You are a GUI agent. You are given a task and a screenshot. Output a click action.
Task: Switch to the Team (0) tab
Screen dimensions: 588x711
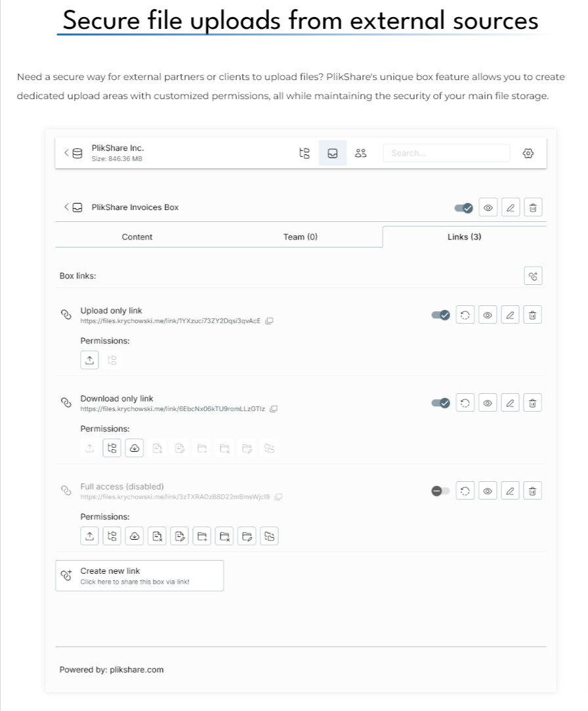tap(301, 237)
